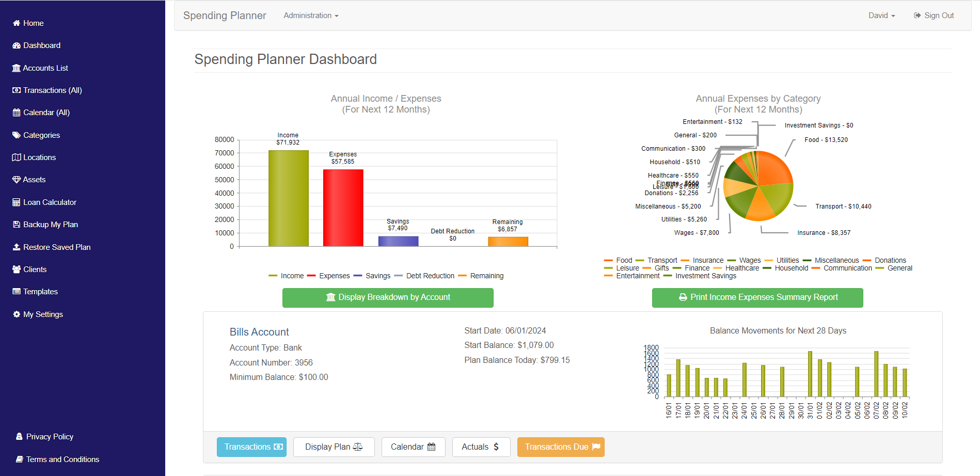Toggle Expenses series in bar chart legend

coord(328,276)
